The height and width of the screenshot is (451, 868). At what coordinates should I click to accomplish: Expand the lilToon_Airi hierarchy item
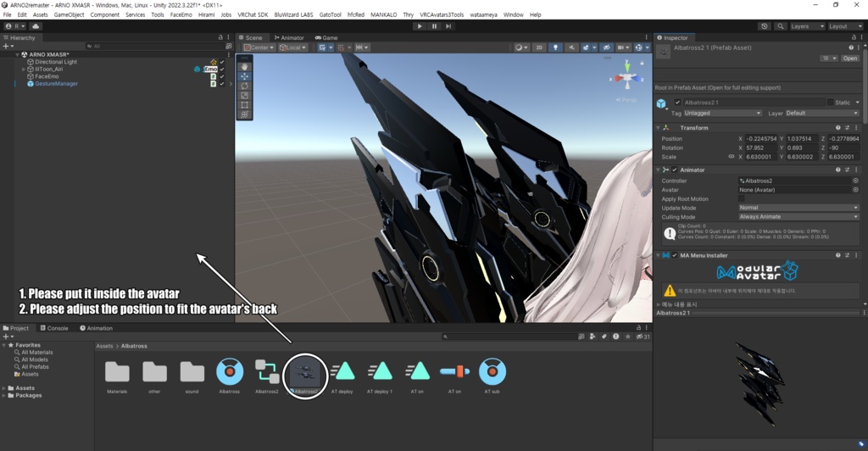(x=23, y=70)
